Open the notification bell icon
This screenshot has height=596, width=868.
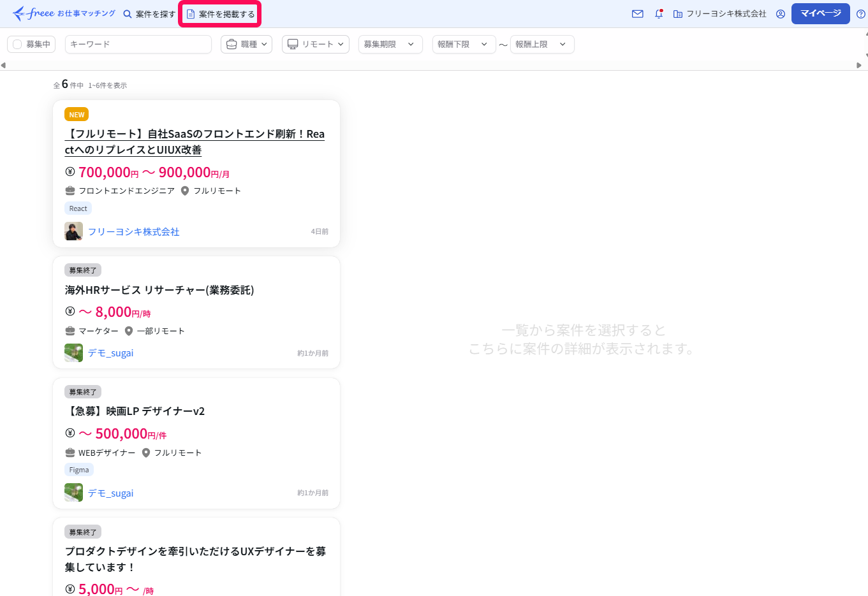point(659,13)
